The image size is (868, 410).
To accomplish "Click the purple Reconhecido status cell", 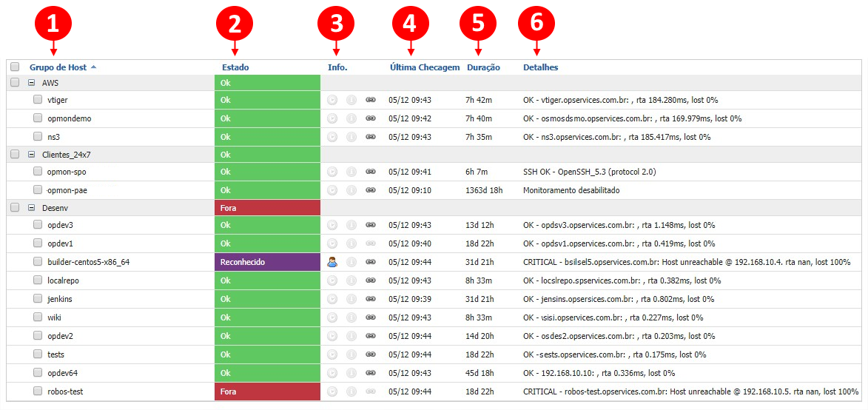I will 267,262.
